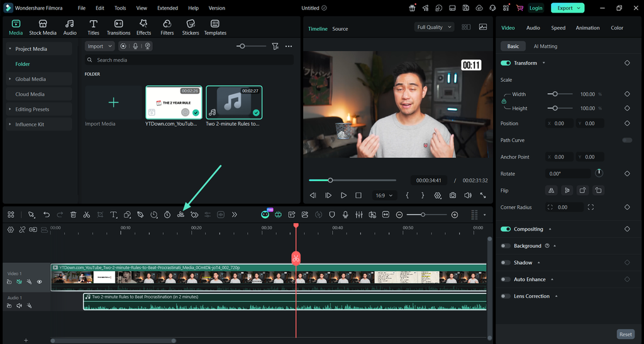Take snapshot with camera icon in preview

pos(453,196)
